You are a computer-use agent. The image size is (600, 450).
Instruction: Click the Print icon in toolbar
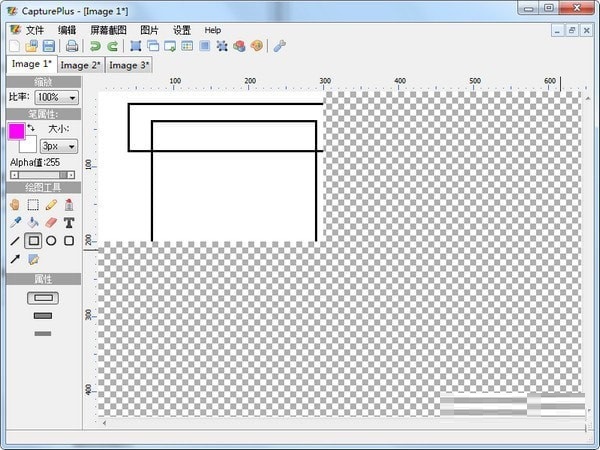coord(72,46)
